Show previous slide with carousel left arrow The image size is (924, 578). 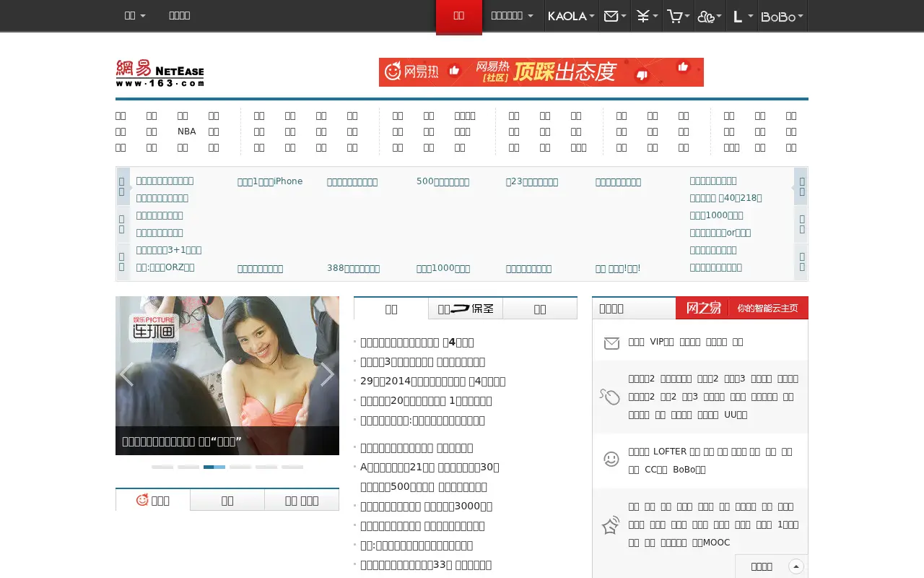(x=127, y=375)
